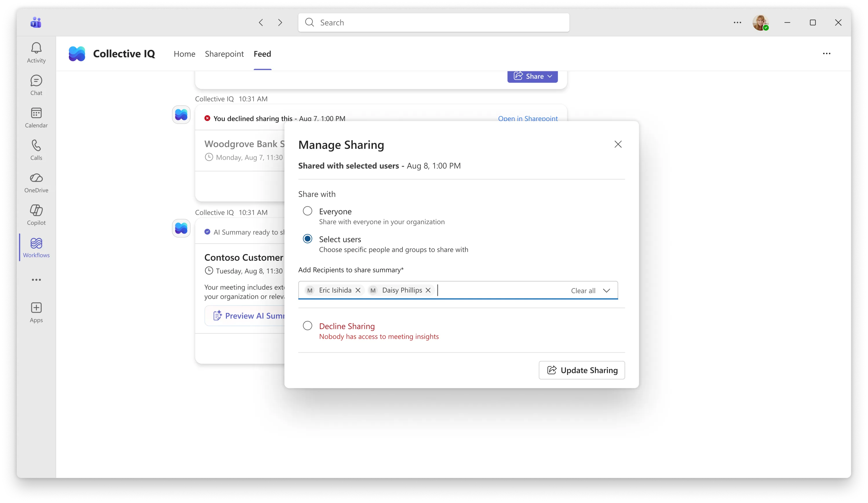Image resolution: width=868 pixels, height=503 pixels.
Task: Open the Share dropdown button
Action: click(x=532, y=76)
